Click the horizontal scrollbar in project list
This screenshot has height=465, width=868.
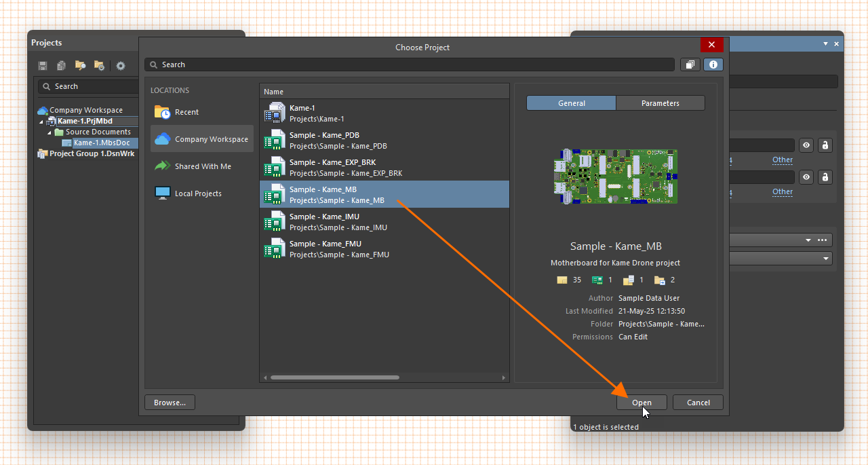pos(334,377)
